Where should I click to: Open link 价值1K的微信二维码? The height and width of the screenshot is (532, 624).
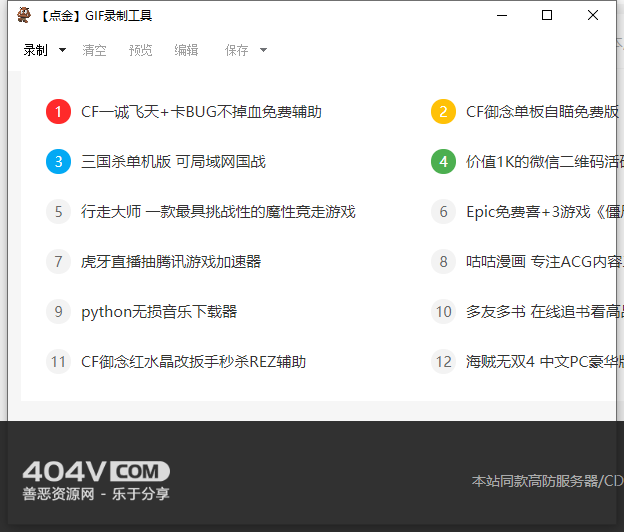545,162
